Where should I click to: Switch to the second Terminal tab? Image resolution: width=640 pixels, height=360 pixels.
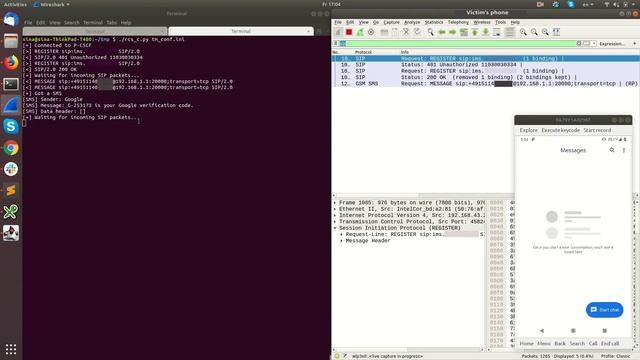point(241,31)
